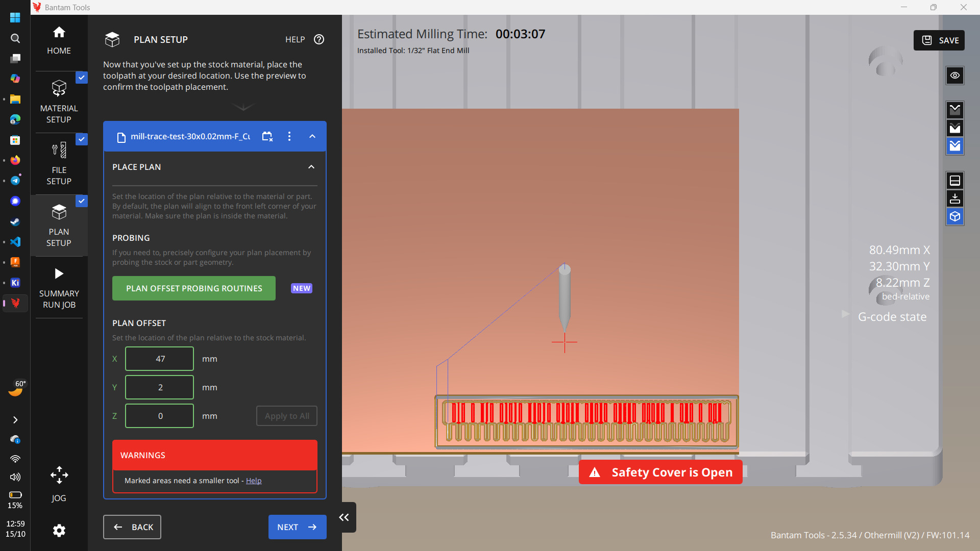Viewport: 980px width, 551px height.
Task: Click the Z offset input field
Action: [x=160, y=416]
